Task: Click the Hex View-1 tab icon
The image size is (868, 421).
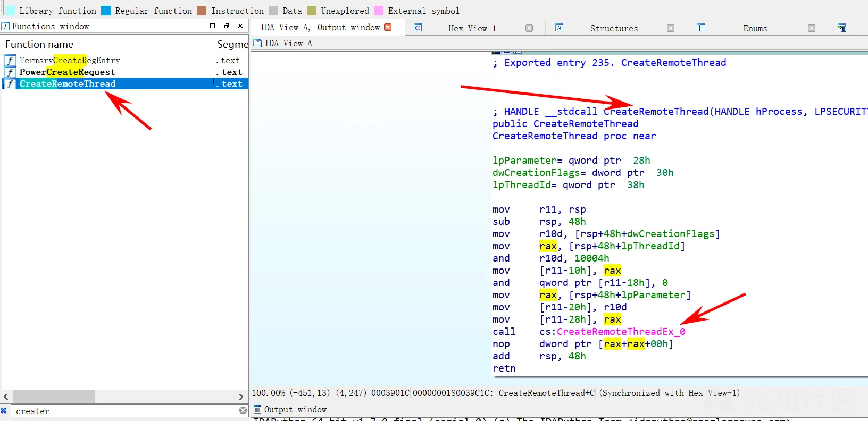Action: point(418,28)
